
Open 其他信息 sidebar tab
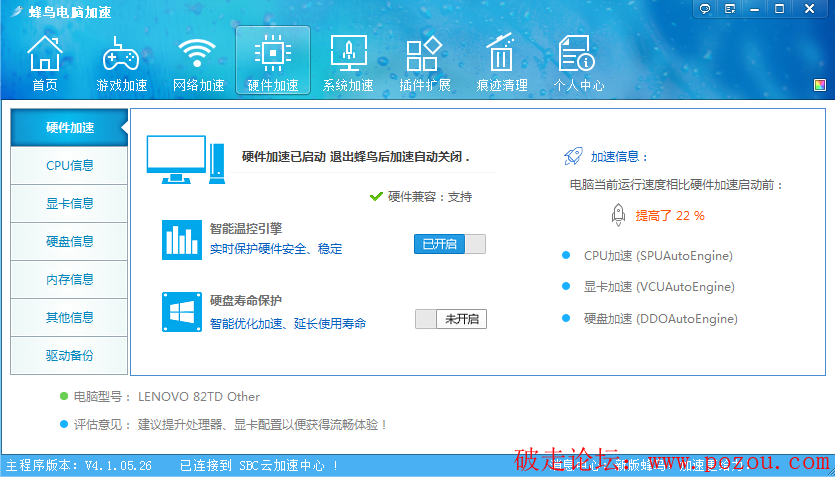pos(69,317)
